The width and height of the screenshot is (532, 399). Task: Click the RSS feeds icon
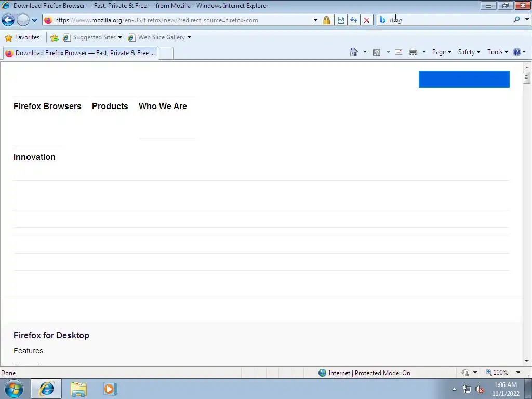377,52
